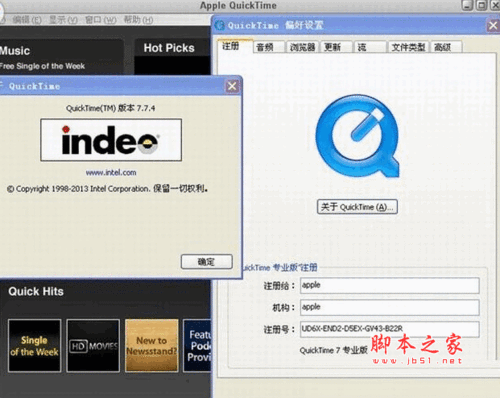Click the Indeo logo image
Screen dimensions: 500x398
click(111, 140)
